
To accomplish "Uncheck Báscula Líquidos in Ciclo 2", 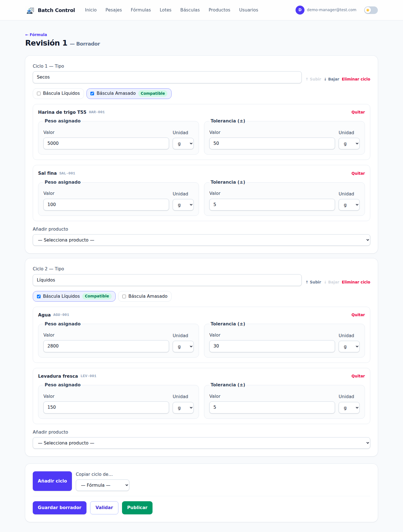I will click(x=39, y=297).
